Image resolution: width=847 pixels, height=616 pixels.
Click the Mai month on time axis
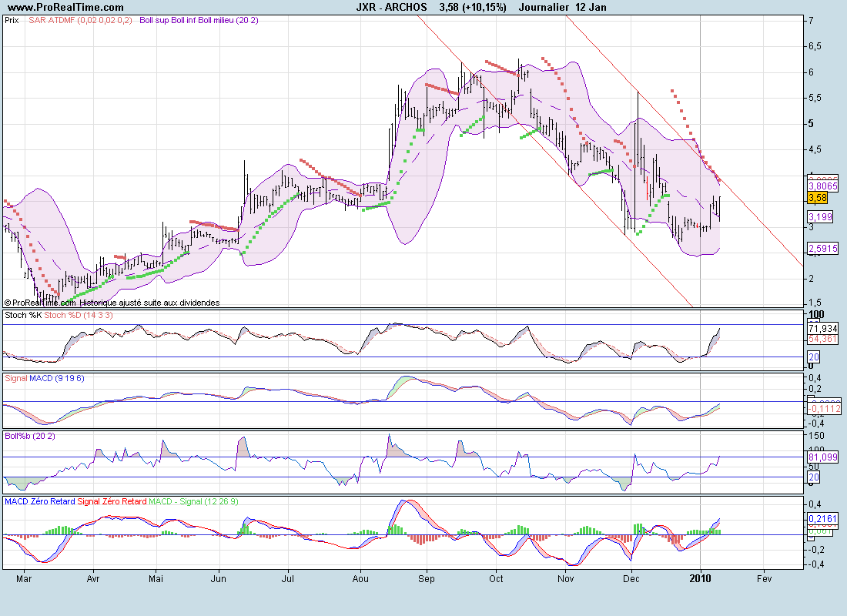tap(156, 579)
